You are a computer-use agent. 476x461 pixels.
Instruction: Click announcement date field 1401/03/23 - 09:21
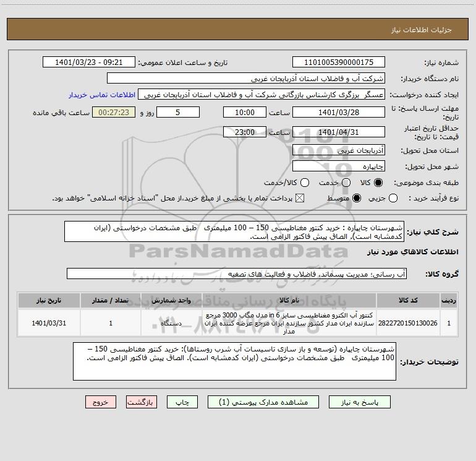(x=89, y=62)
